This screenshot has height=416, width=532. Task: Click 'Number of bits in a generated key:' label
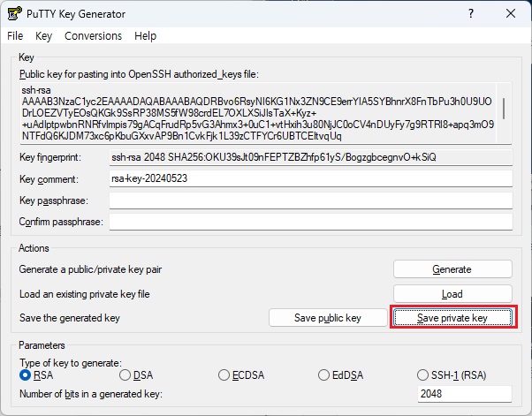(91, 394)
